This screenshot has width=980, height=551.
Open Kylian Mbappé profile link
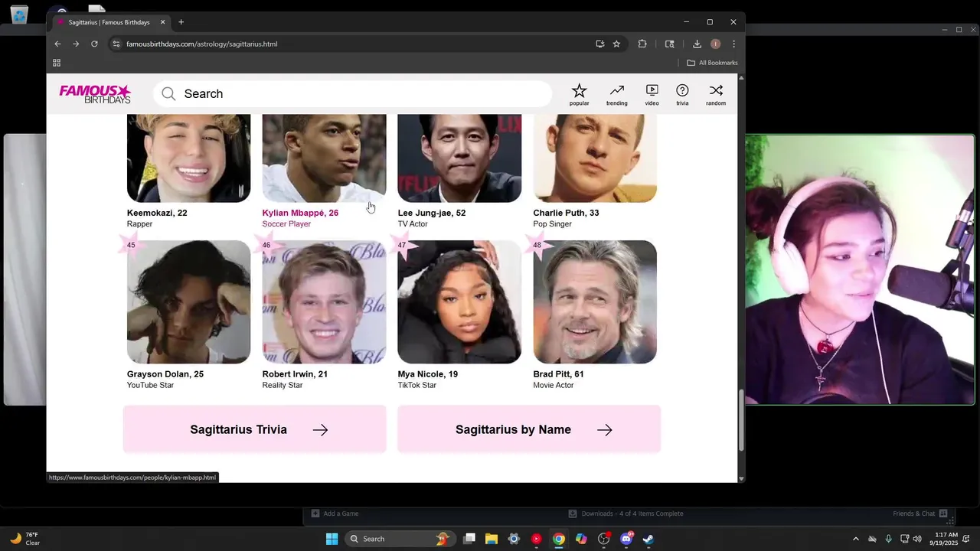click(300, 213)
